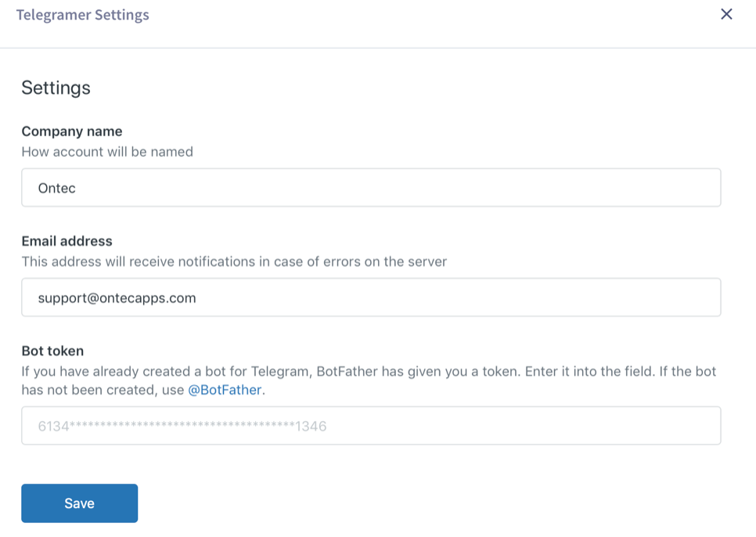Click the large Settings heading
756x537 pixels.
pyautogui.click(x=56, y=88)
